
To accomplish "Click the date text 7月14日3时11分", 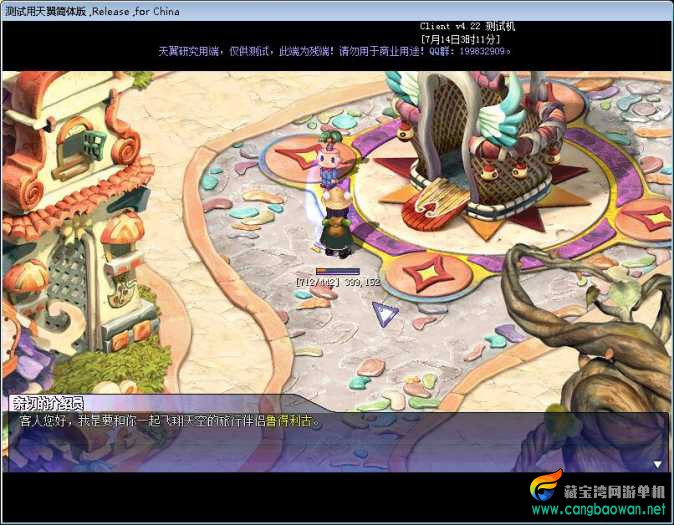I will [x=460, y=39].
